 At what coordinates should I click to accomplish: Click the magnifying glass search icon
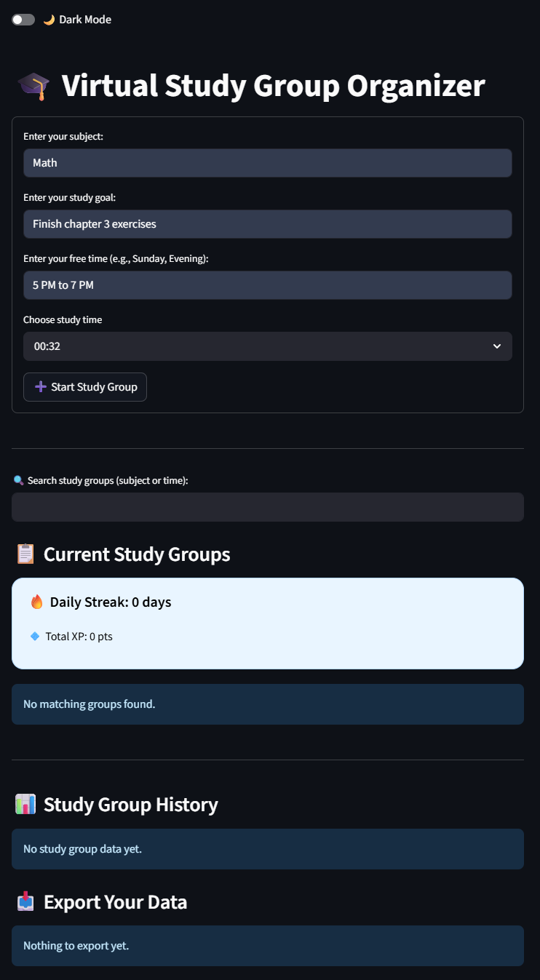tap(18, 480)
